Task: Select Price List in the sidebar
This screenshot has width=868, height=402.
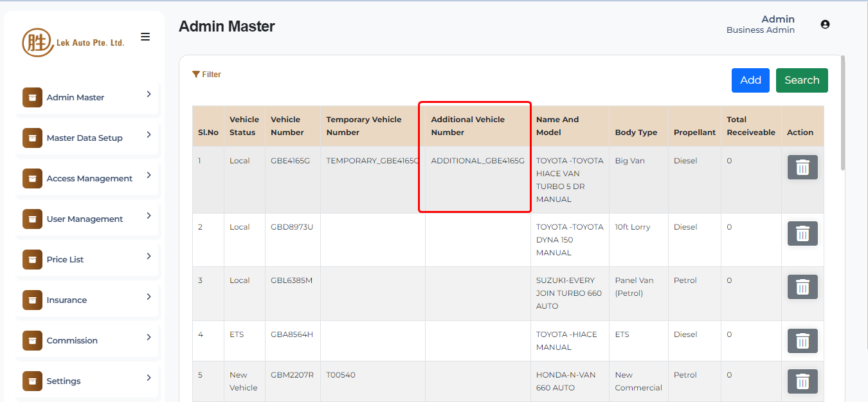Action: 66,259
